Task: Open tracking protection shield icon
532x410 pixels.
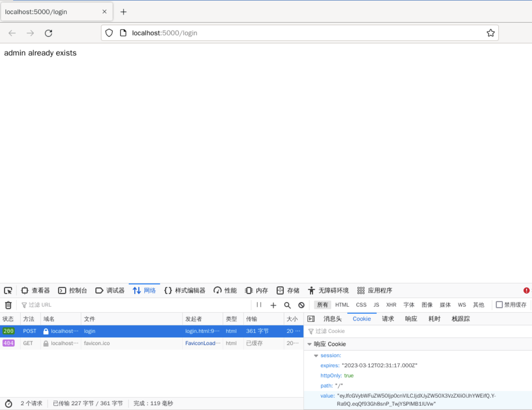Action: coord(109,33)
